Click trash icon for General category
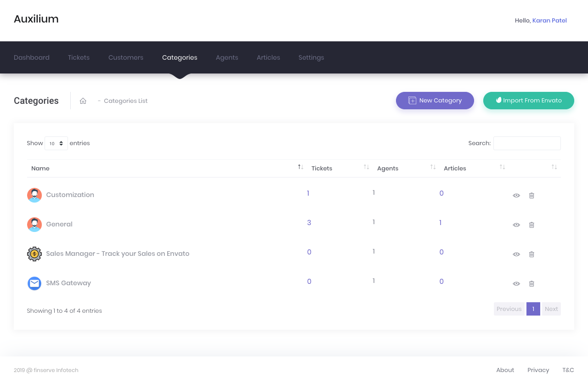This screenshot has width=588, height=384. click(531, 225)
